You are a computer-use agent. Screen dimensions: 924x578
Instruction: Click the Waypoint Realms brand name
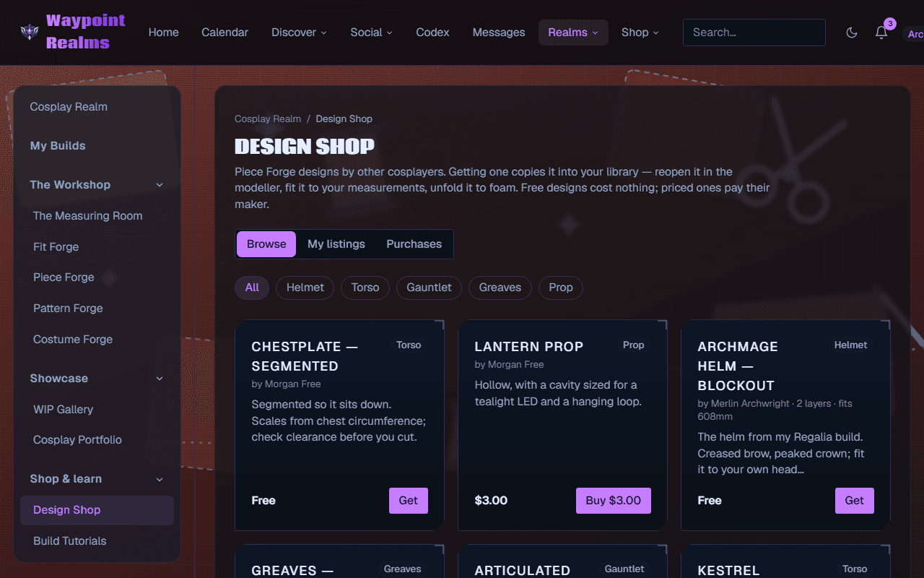tap(86, 32)
